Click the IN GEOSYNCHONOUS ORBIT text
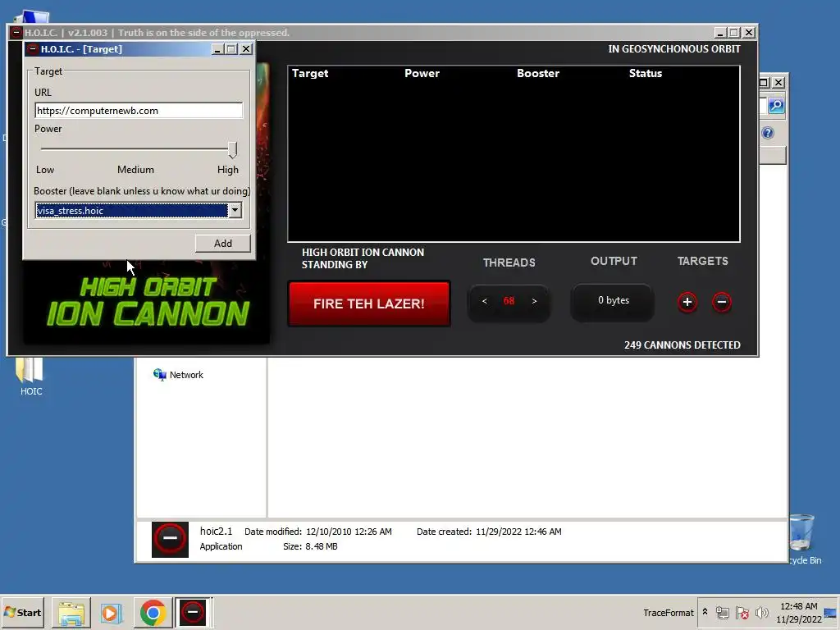Image resolution: width=840 pixels, height=630 pixels. (x=674, y=48)
